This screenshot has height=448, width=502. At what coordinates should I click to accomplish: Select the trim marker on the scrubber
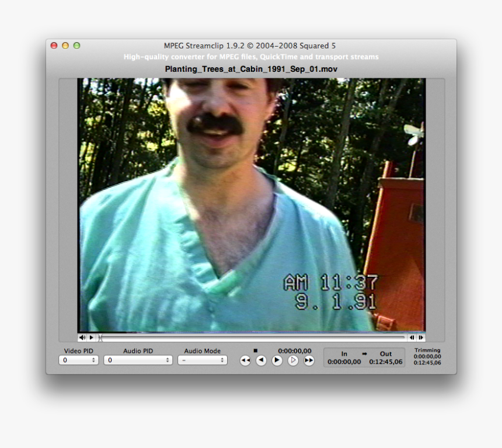pyautogui.click(x=100, y=337)
